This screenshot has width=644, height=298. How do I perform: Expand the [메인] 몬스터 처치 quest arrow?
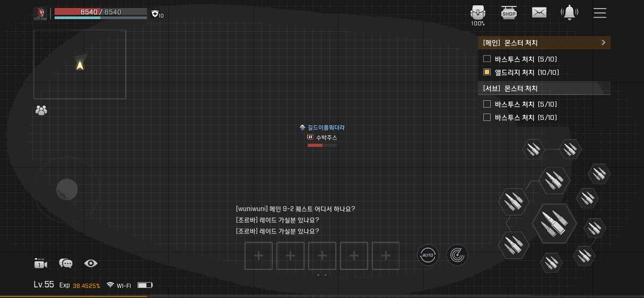[x=603, y=42]
